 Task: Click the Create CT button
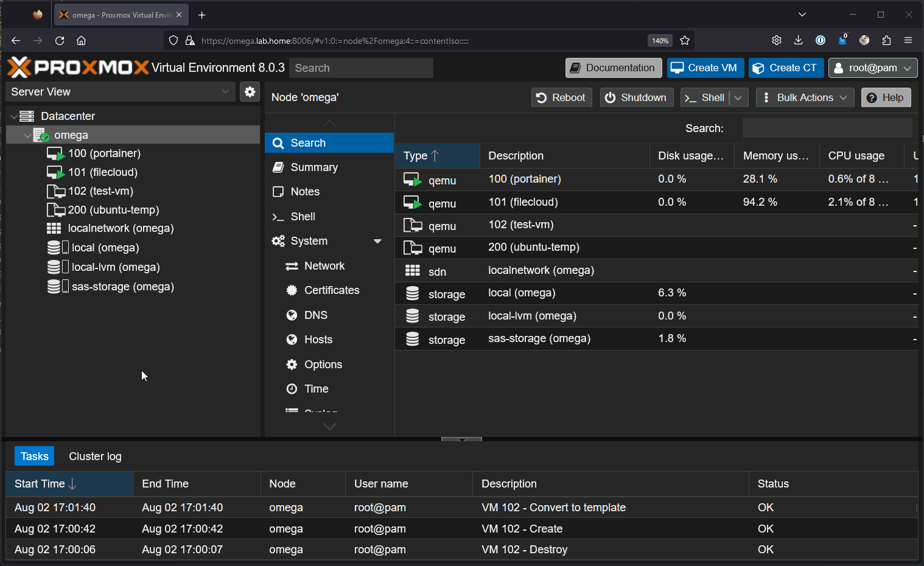point(786,68)
